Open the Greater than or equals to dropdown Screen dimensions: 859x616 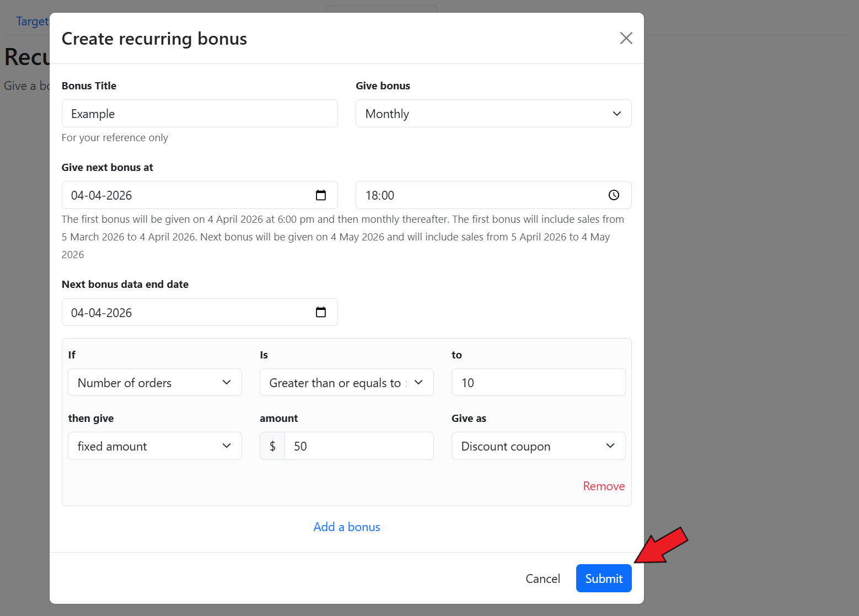346,383
